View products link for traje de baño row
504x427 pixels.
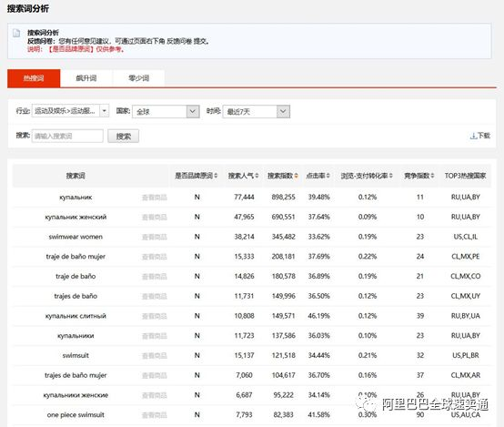(155, 277)
